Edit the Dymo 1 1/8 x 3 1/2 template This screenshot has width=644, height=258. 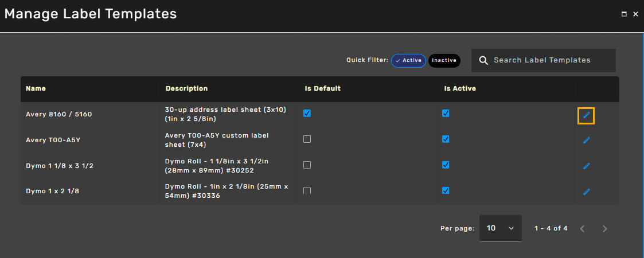(x=586, y=166)
